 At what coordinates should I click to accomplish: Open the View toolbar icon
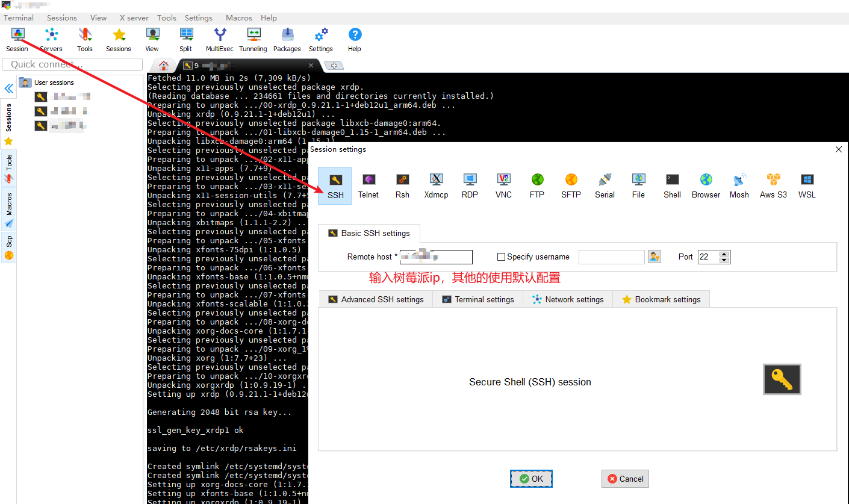[x=152, y=40]
